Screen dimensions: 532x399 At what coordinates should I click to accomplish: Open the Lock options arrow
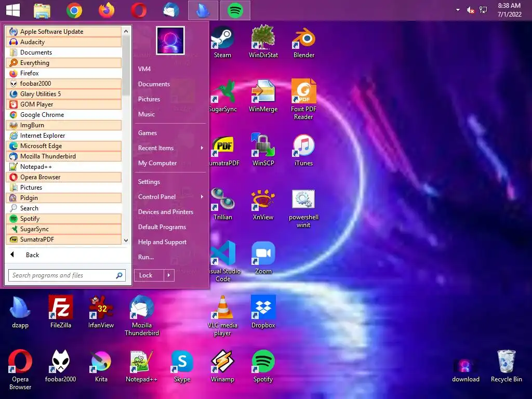pos(169,275)
